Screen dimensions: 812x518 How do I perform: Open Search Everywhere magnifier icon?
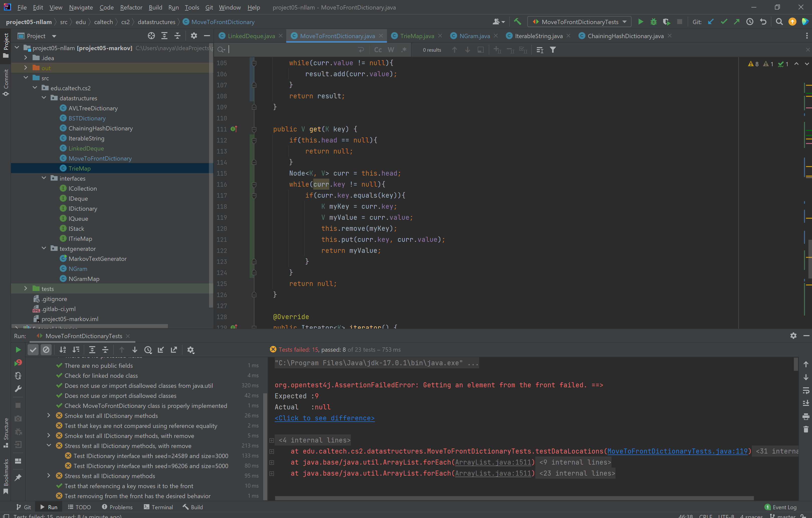[x=779, y=22]
